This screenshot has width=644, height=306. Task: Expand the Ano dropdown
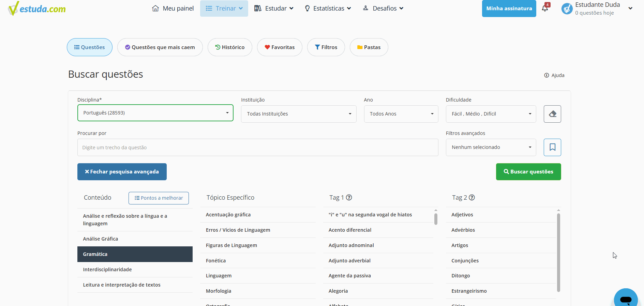[x=401, y=114]
